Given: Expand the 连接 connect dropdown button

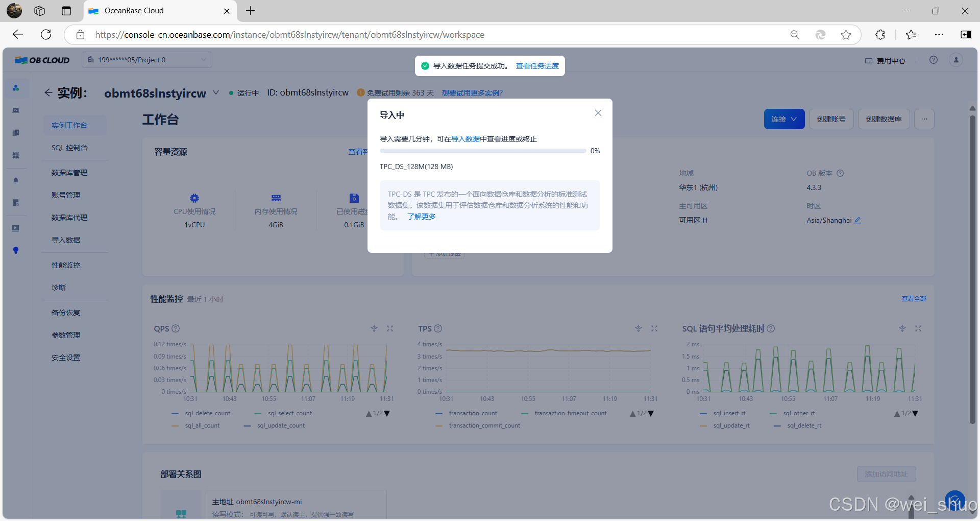Looking at the screenshot, I should tap(784, 119).
